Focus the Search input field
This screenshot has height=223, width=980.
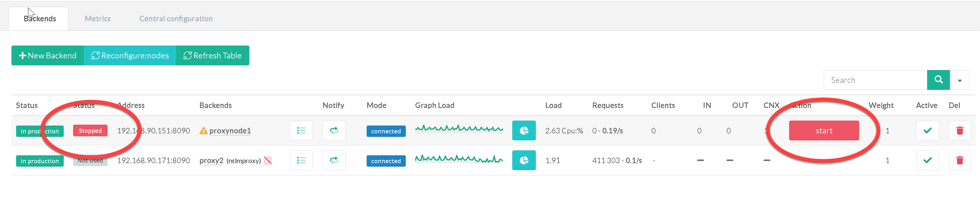pyautogui.click(x=875, y=80)
